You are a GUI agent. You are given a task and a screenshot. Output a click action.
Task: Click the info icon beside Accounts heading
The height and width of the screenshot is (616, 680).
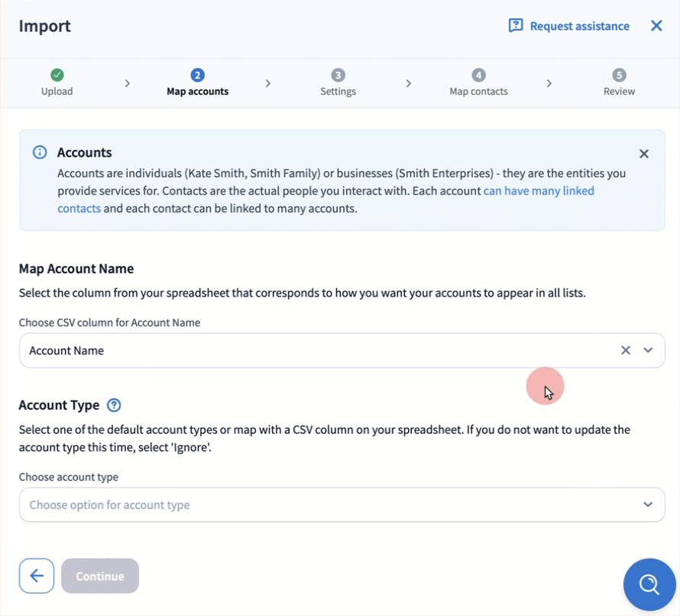coord(40,153)
